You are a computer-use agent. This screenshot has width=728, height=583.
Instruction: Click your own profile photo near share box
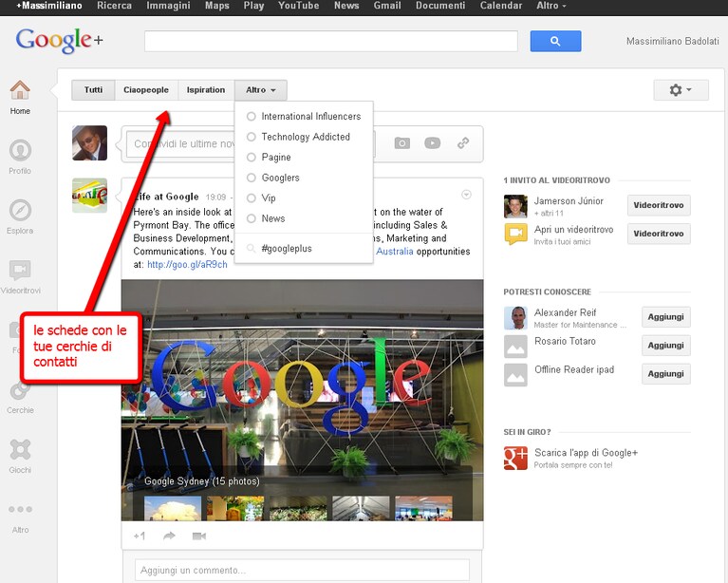(x=89, y=142)
